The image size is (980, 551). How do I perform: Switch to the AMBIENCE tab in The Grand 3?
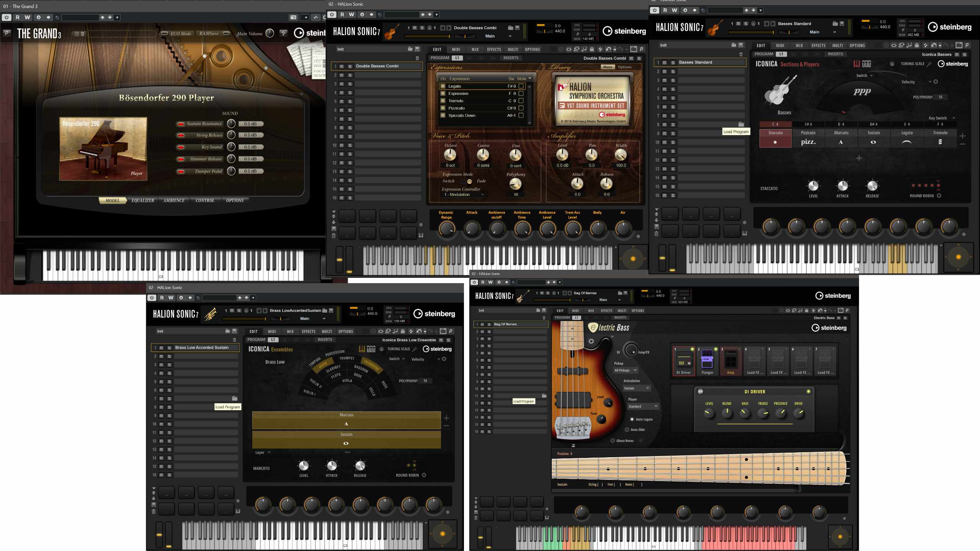pos(174,201)
